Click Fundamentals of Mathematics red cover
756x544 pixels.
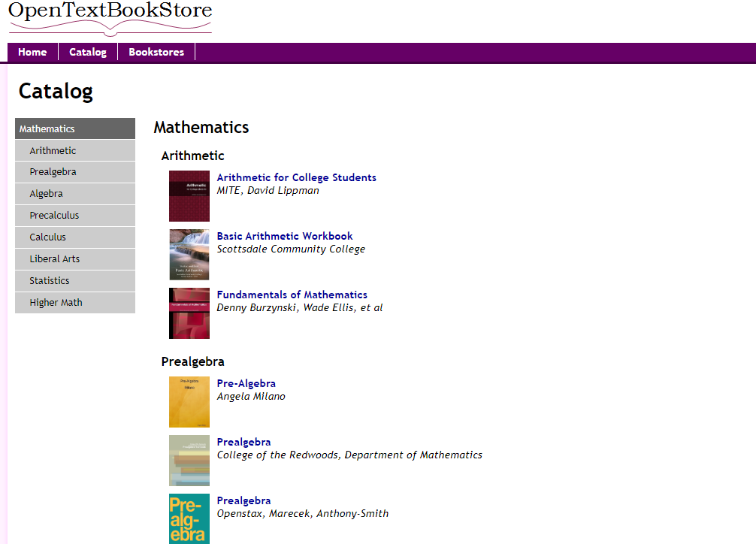pyautogui.click(x=189, y=313)
